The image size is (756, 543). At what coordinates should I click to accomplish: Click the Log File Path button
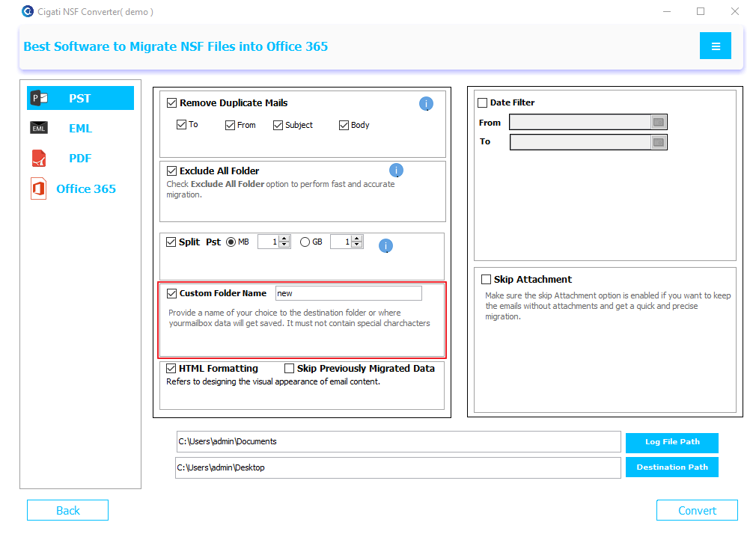(x=672, y=442)
